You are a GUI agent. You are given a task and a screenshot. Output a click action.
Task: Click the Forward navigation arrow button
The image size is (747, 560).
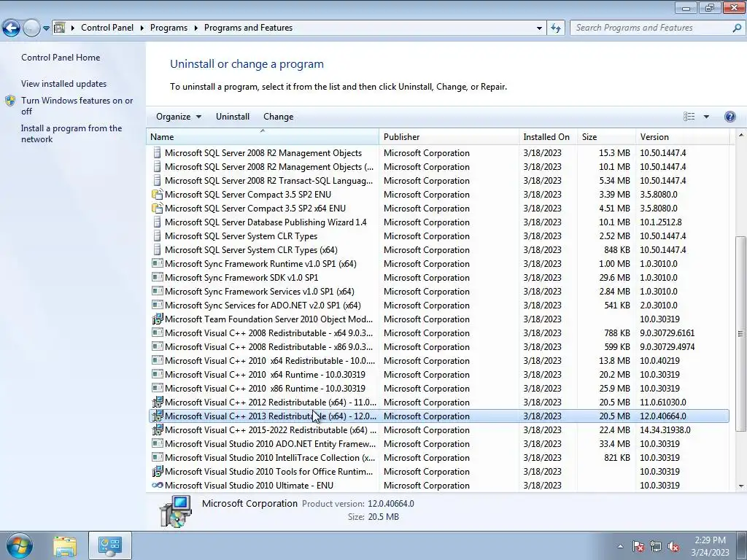tap(31, 28)
